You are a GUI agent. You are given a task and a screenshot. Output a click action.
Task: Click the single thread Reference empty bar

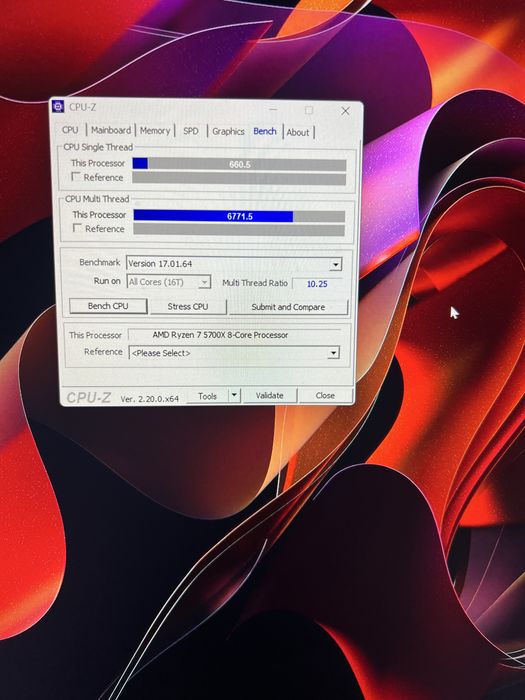[239, 179]
